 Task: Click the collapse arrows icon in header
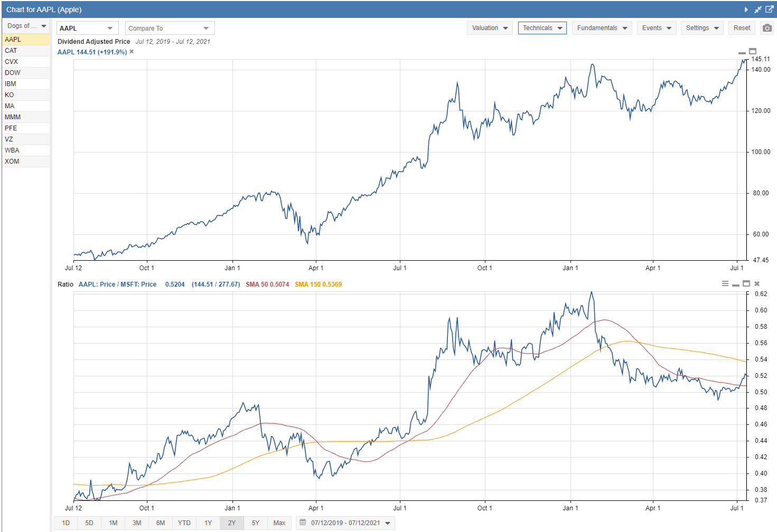coord(758,9)
